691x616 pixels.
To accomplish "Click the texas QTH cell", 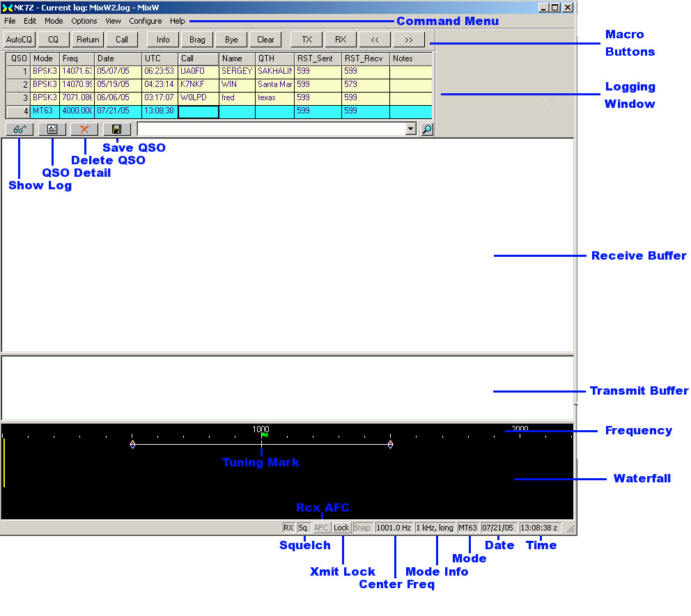I will tap(274, 97).
